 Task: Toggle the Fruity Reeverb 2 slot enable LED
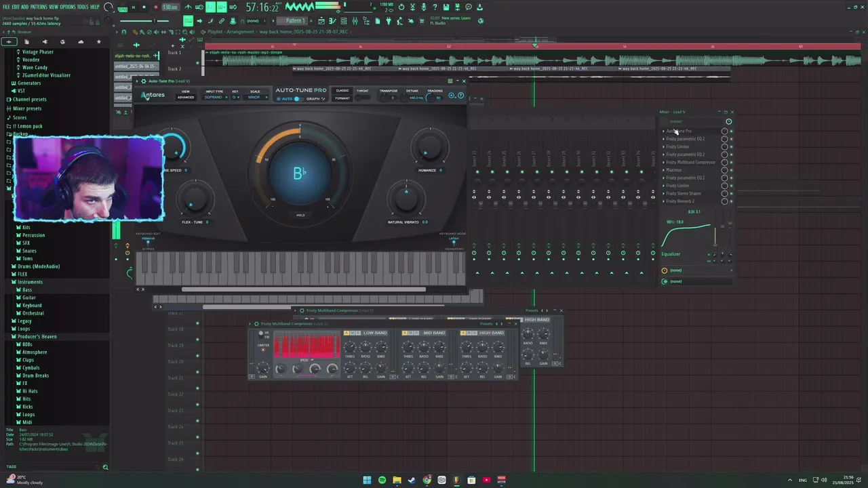731,201
